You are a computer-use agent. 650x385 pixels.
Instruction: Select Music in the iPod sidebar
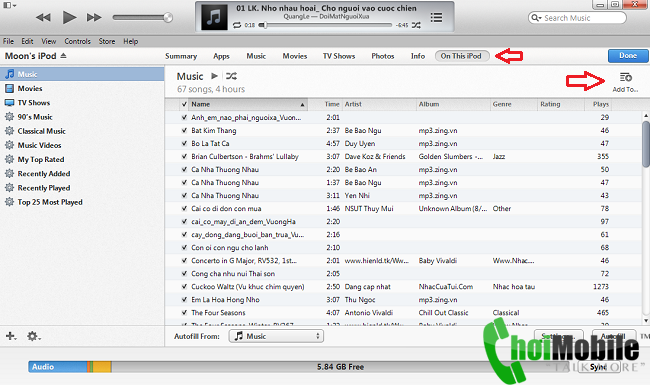pos(82,74)
